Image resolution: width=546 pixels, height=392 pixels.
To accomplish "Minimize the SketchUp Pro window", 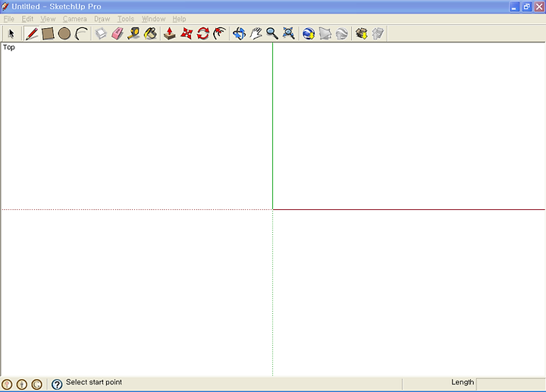I will click(x=514, y=7).
